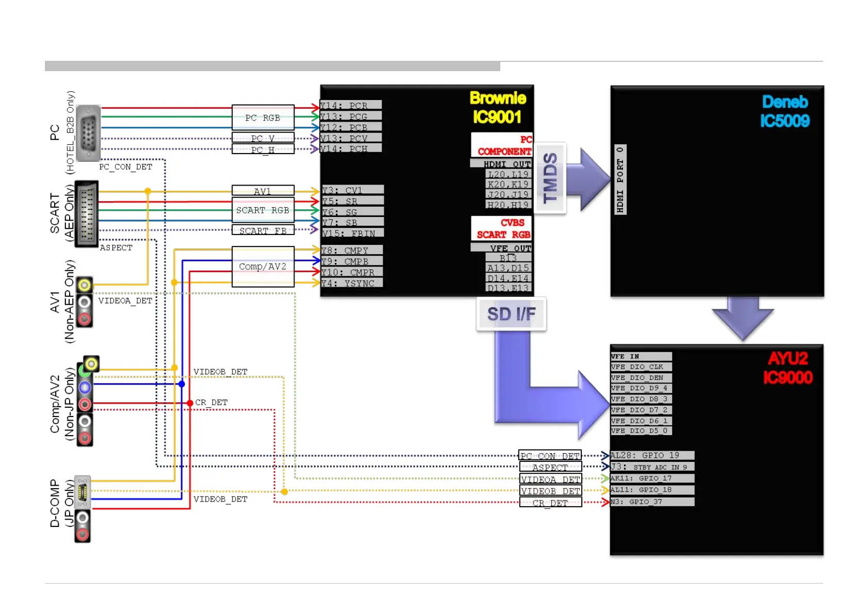Screen dimensions: 868x614
Task: Click the D-COMP connector icon
Action: tap(83, 492)
